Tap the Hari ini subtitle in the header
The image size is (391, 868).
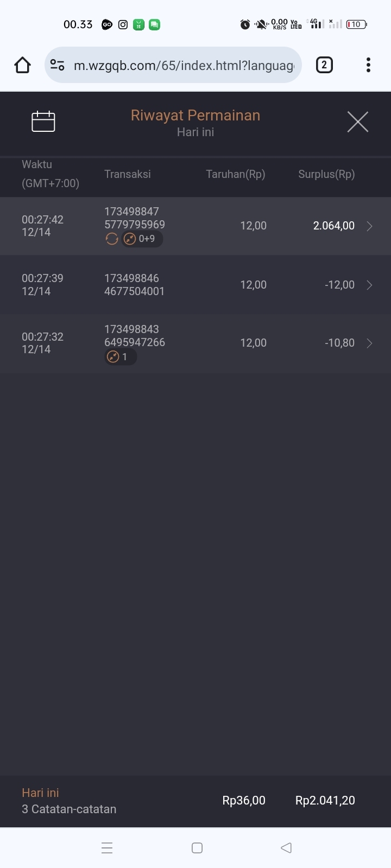click(195, 132)
